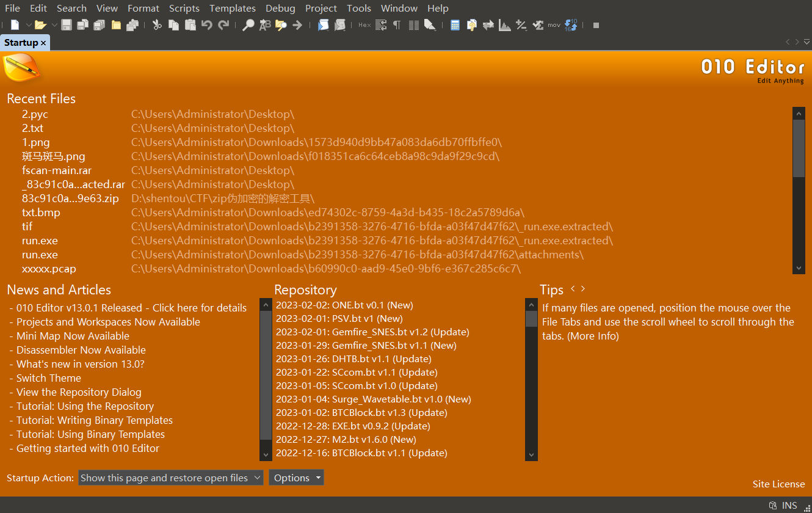
Task: Click the Options dropdown button
Action: pyautogui.click(x=296, y=478)
